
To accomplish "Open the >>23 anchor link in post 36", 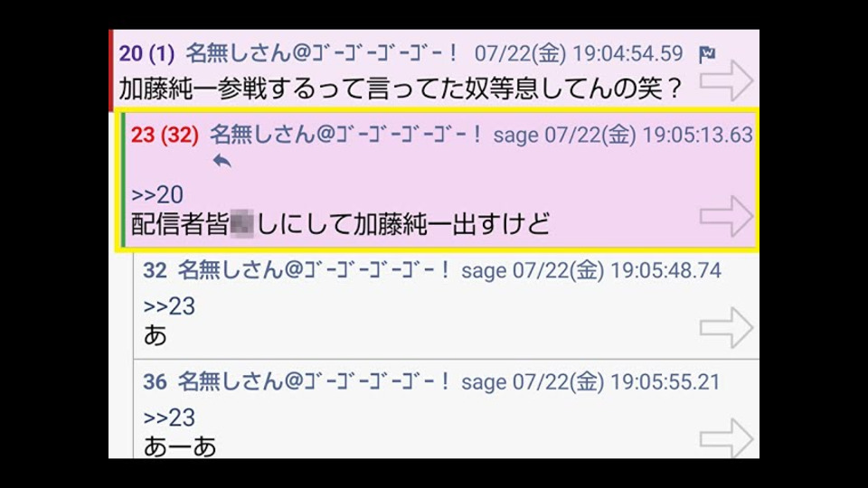I will (169, 418).
